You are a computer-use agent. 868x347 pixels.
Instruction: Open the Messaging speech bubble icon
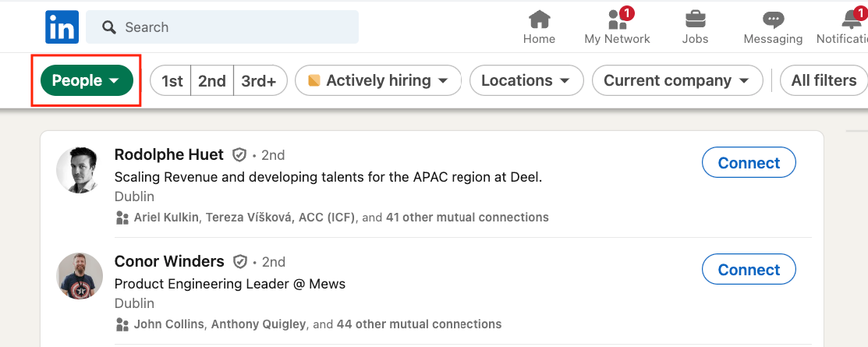point(773,20)
